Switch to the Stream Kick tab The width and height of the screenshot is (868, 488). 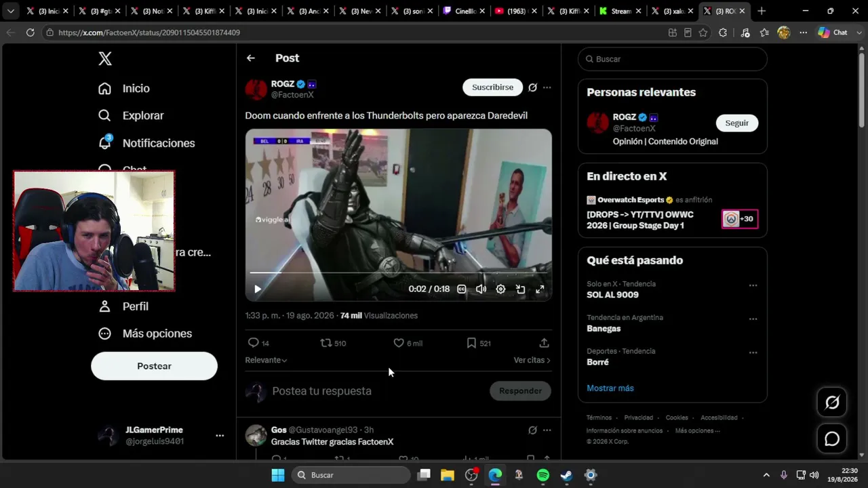(621, 11)
